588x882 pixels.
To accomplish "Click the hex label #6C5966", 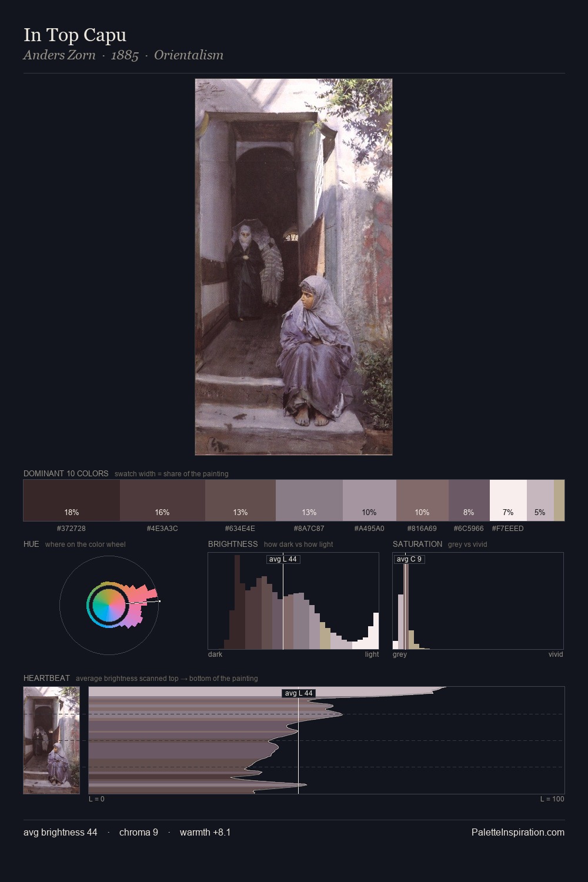I will point(469,529).
